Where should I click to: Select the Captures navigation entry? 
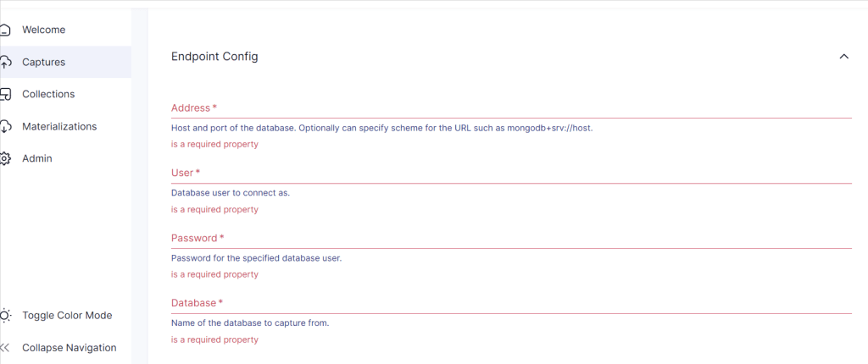coord(44,62)
